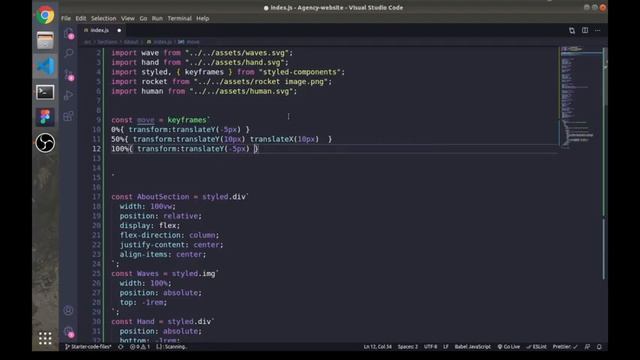Open Figma from the dock

[45, 117]
